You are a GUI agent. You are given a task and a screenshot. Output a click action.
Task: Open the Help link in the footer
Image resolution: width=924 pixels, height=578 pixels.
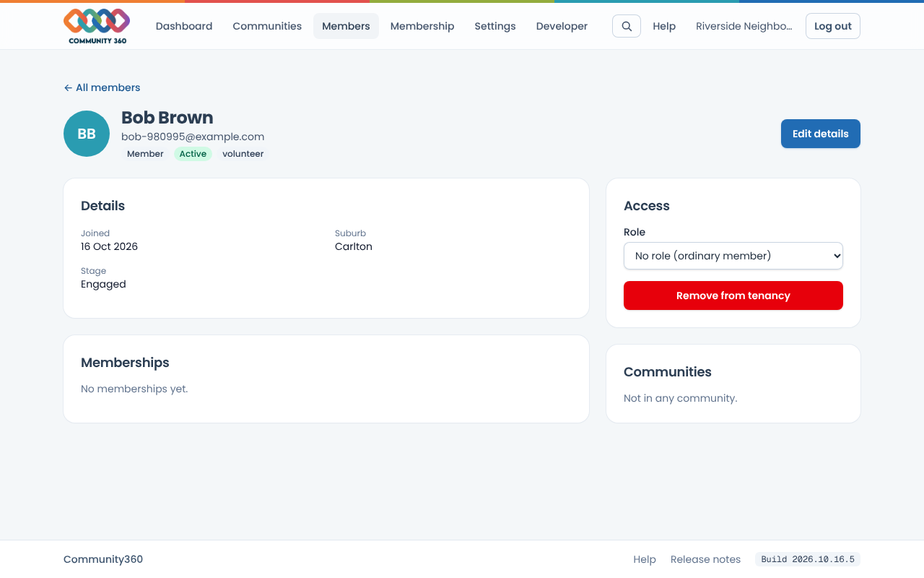click(x=645, y=559)
